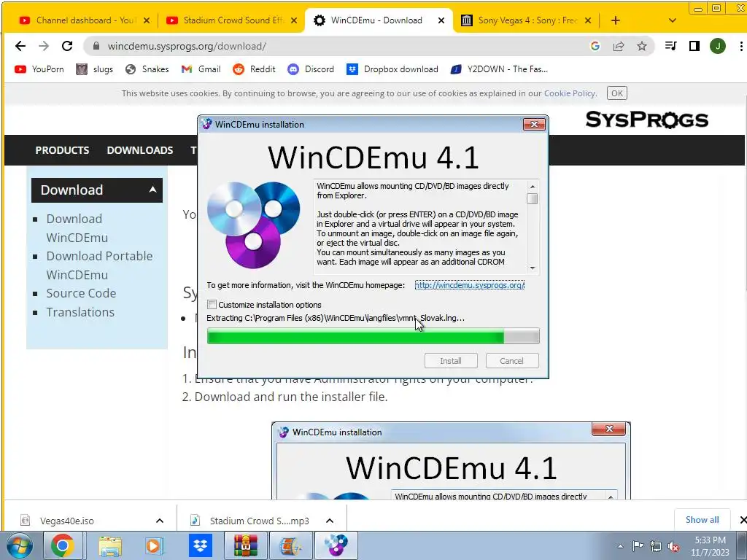The image size is (747, 560).
Task: Open the Discord bookmark
Action: [311, 69]
